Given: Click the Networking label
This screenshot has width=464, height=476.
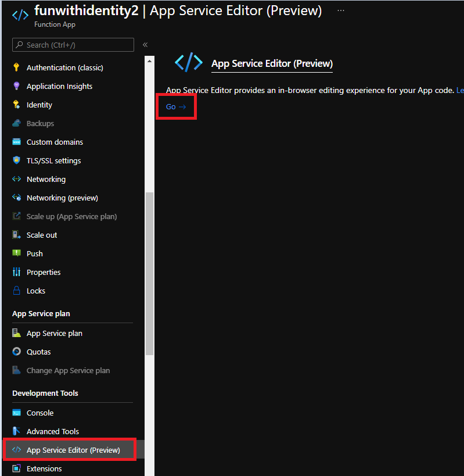Looking at the screenshot, I should (x=46, y=179).
